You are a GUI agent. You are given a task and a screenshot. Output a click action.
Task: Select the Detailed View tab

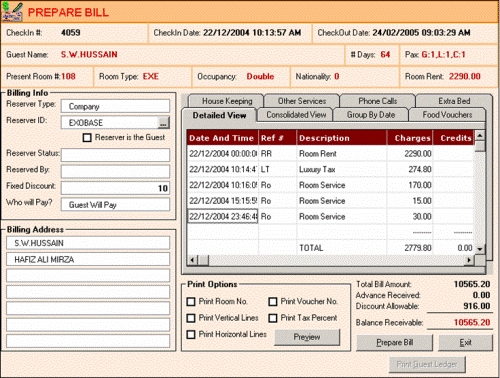tap(219, 115)
